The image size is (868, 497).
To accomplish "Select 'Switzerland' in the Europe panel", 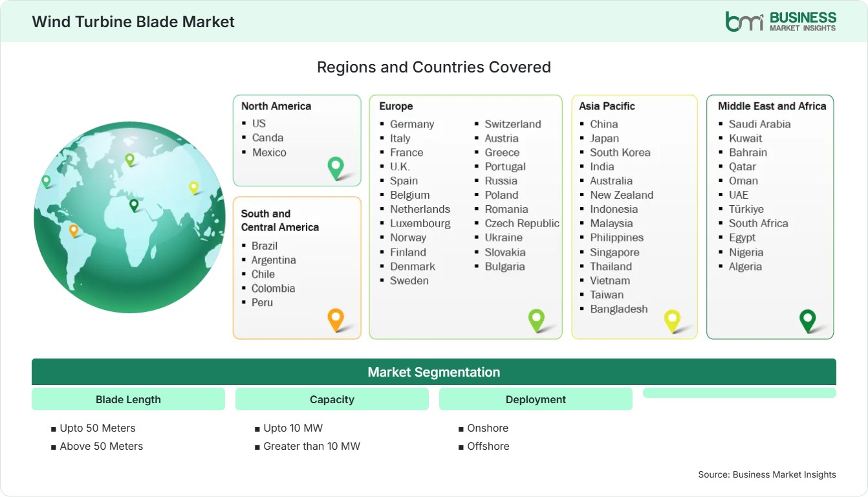I will point(513,124).
